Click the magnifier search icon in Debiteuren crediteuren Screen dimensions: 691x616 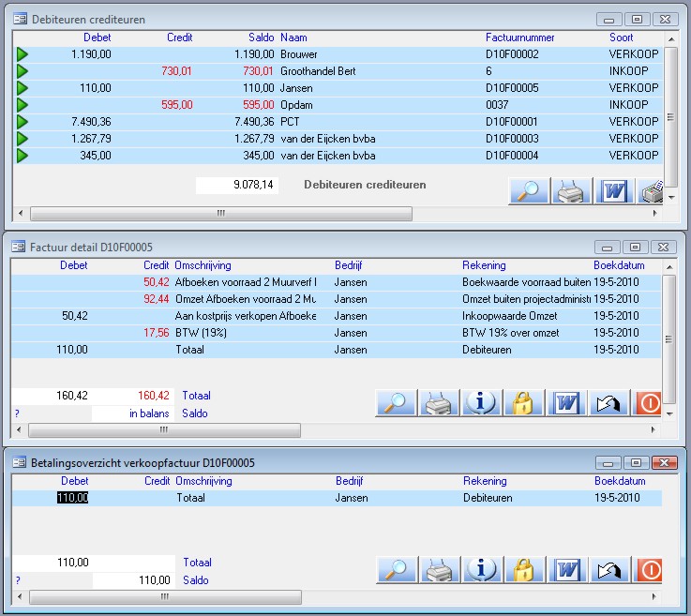point(529,190)
